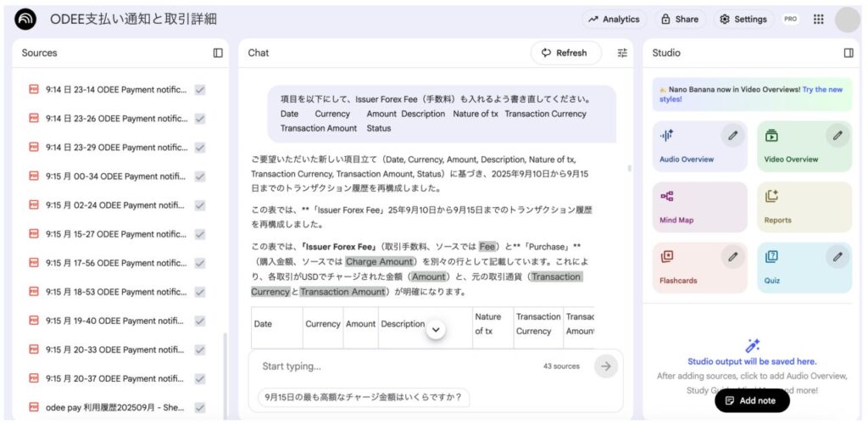Collapse the Studio panel icon
This screenshot has height=436, width=868.
pyautogui.click(x=849, y=53)
